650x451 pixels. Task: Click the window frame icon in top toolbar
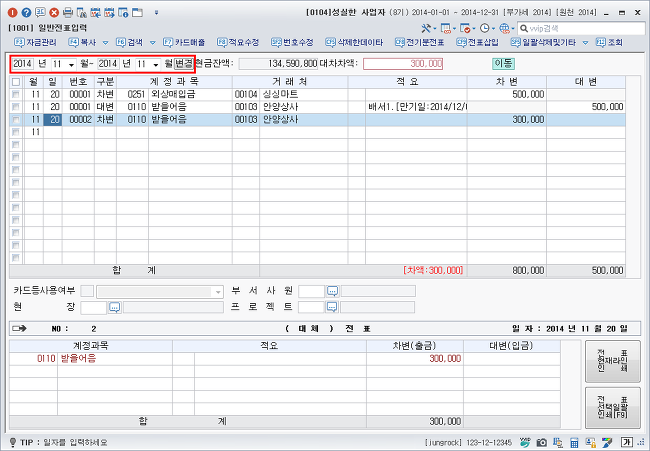[x=137, y=12]
